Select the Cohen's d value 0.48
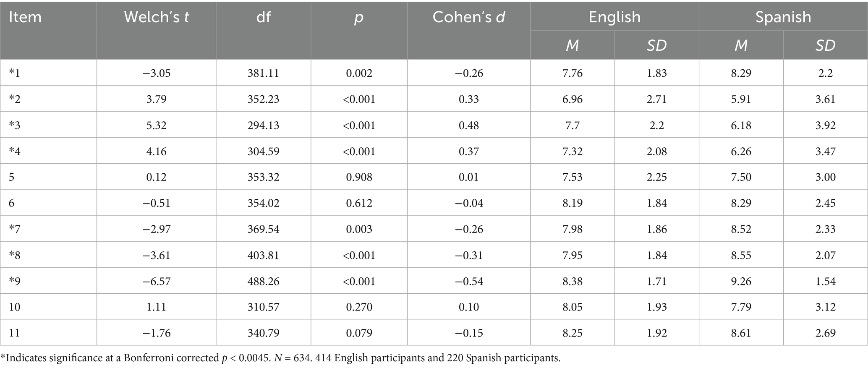This screenshot has height=368, width=868. (468, 125)
